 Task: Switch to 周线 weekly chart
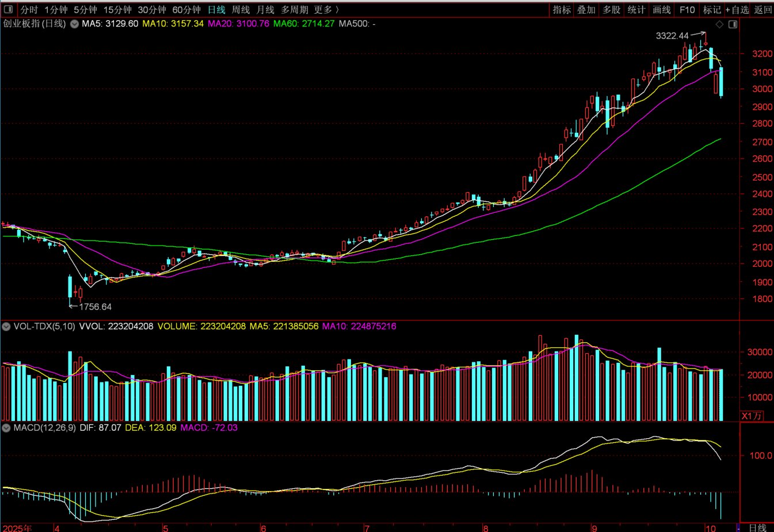coord(241,10)
